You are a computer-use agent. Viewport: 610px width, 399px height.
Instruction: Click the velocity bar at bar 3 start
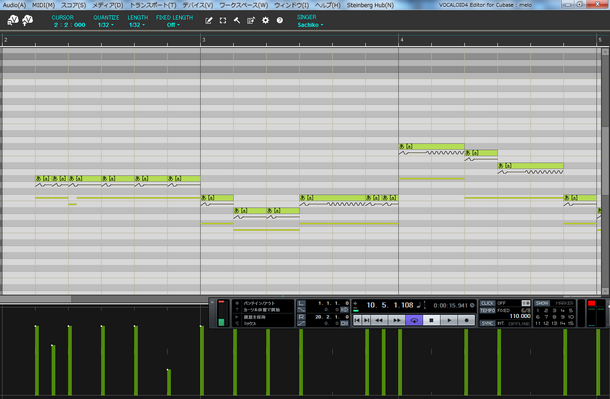[x=202, y=360]
